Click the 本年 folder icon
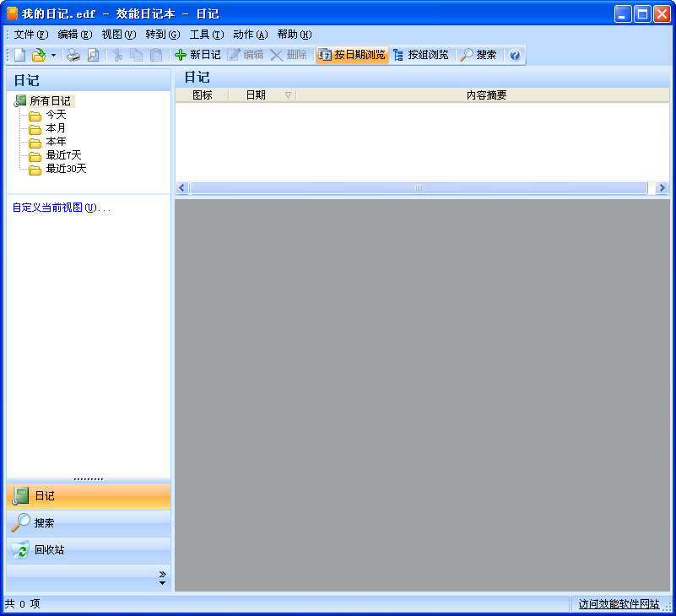This screenshot has width=676, height=616. pos(35,143)
